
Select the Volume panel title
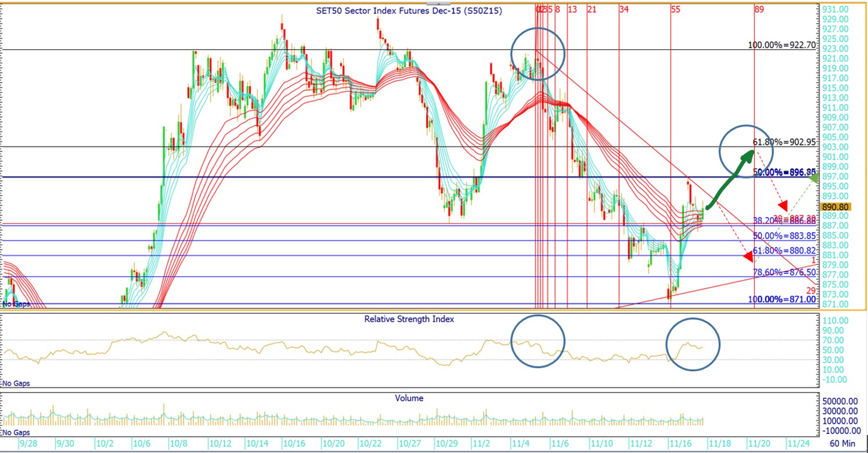click(x=409, y=398)
